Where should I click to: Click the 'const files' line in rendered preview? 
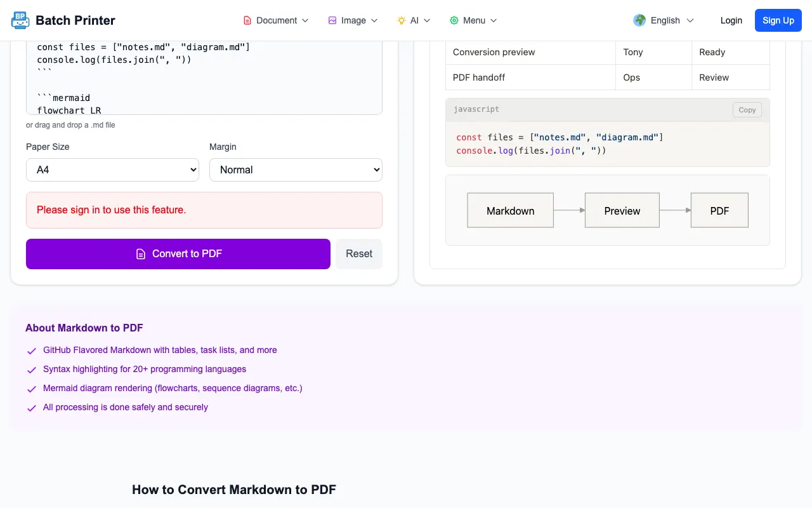[560, 137]
